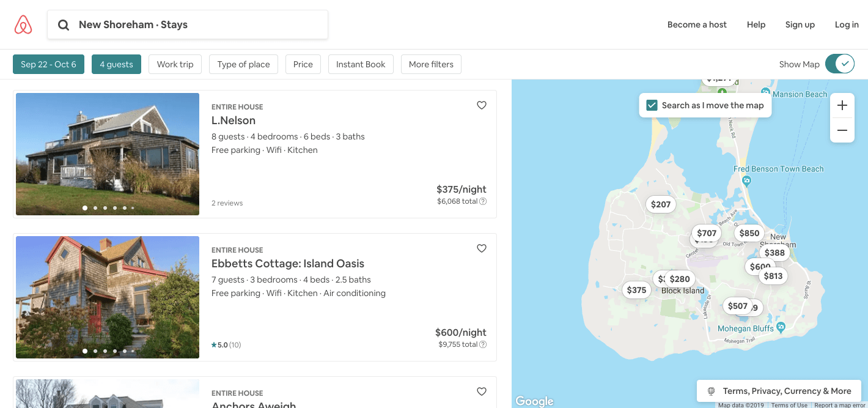Zoom out on the map
This screenshot has height=408, width=868.
(842, 130)
